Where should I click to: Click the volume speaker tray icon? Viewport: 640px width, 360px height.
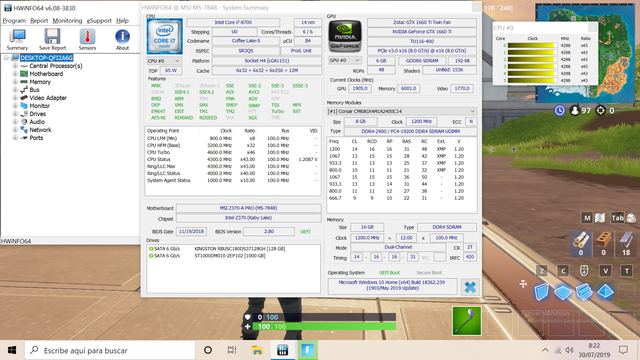point(569,350)
